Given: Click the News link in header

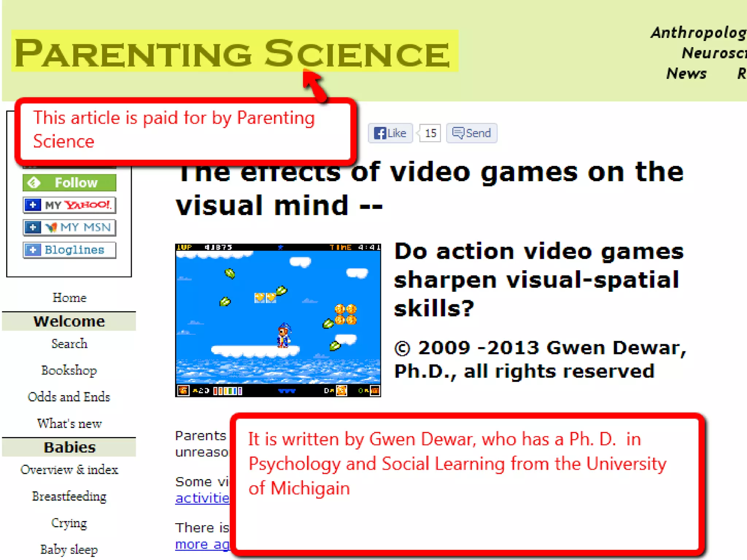Looking at the screenshot, I should tap(686, 74).
